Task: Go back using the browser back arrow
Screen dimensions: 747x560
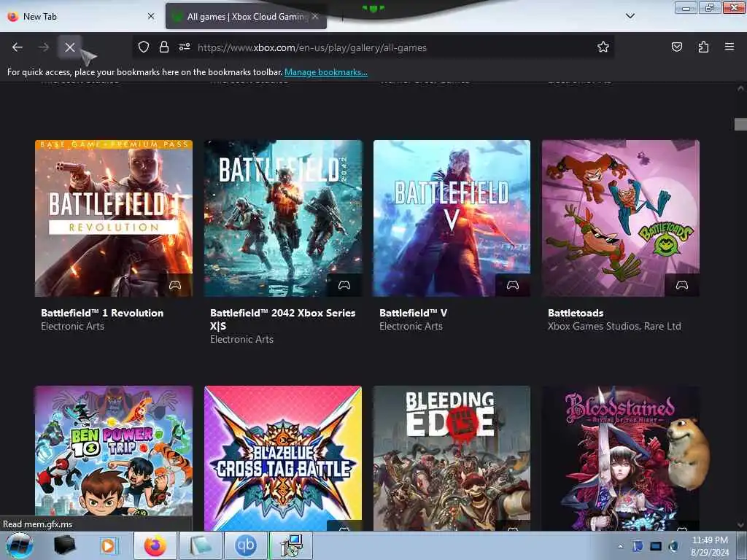Action: [x=18, y=47]
